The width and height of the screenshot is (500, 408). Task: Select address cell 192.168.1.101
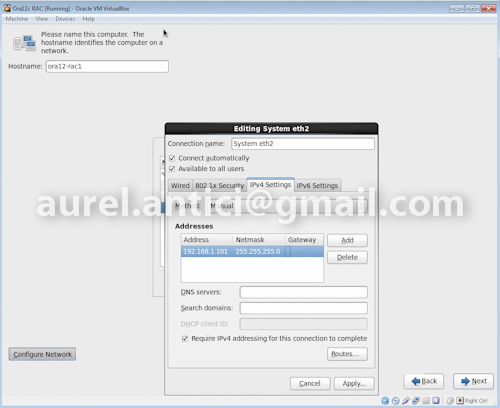point(207,251)
